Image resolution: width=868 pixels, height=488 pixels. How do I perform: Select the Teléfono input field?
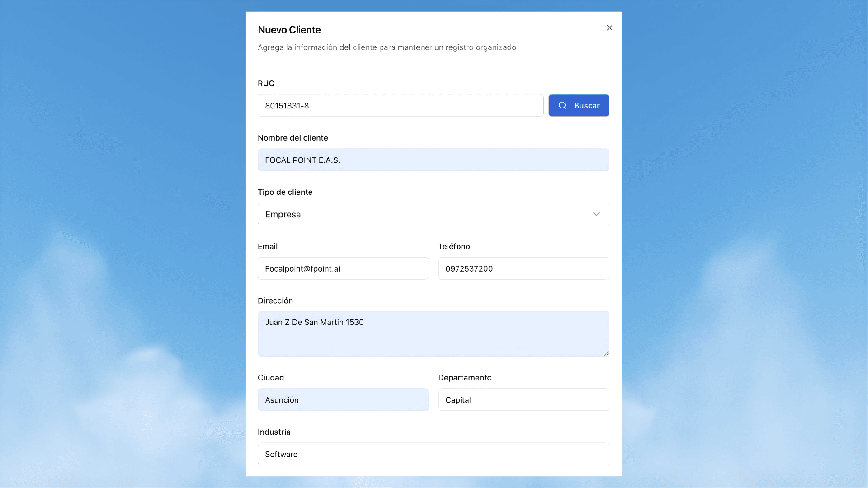click(523, 268)
